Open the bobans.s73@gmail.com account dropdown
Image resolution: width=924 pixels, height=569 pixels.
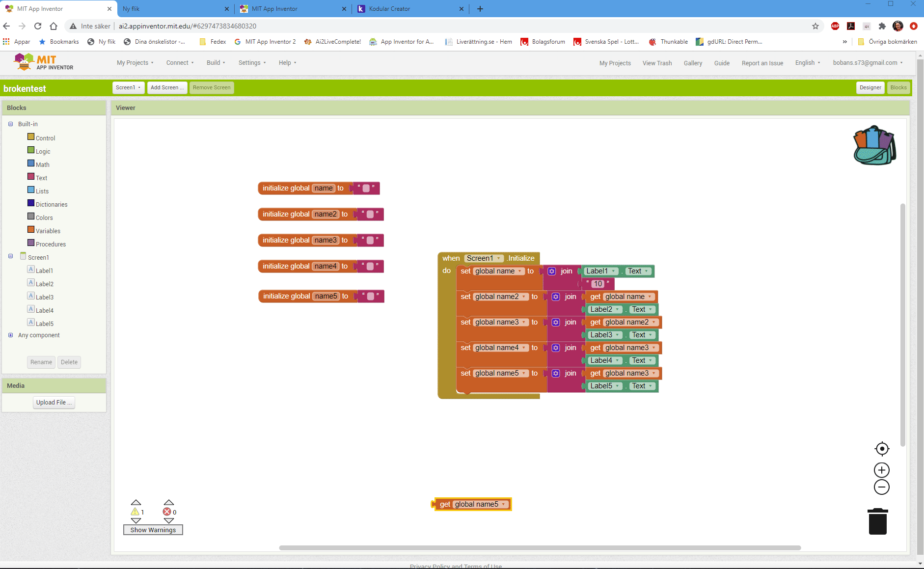click(x=868, y=63)
